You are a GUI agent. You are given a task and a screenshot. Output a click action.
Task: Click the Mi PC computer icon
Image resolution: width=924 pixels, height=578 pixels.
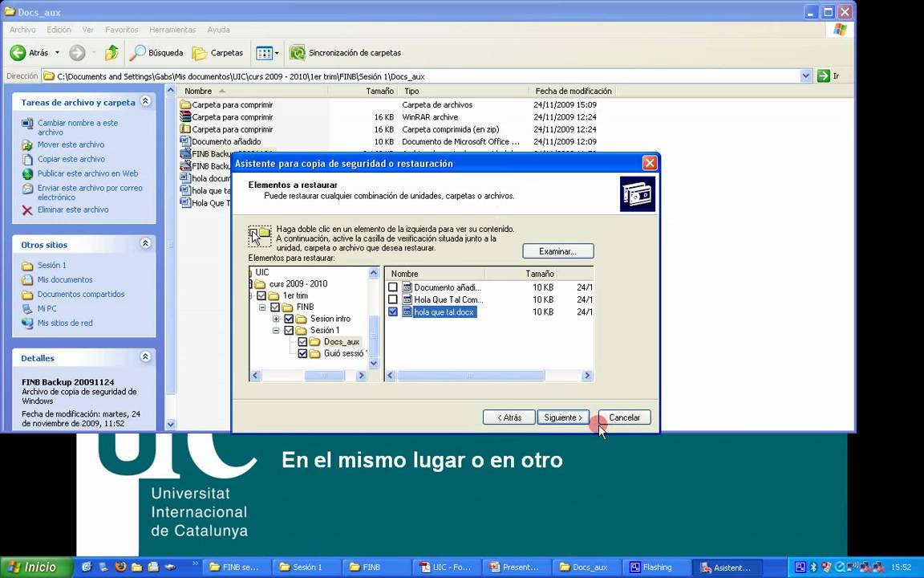pyautogui.click(x=27, y=309)
